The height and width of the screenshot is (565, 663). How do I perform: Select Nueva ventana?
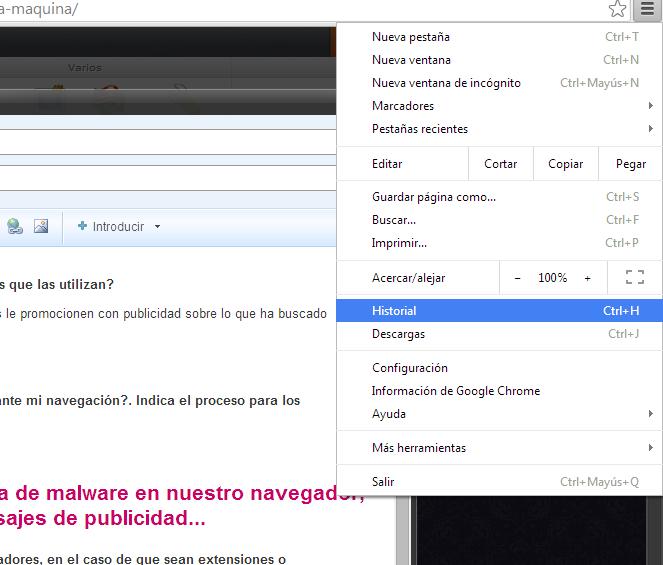click(x=499, y=60)
